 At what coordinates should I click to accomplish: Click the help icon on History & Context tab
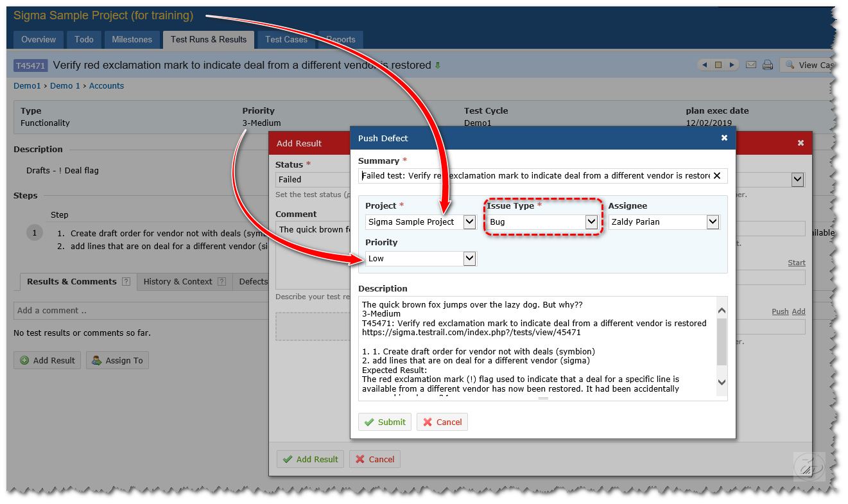(x=221, y=281)
